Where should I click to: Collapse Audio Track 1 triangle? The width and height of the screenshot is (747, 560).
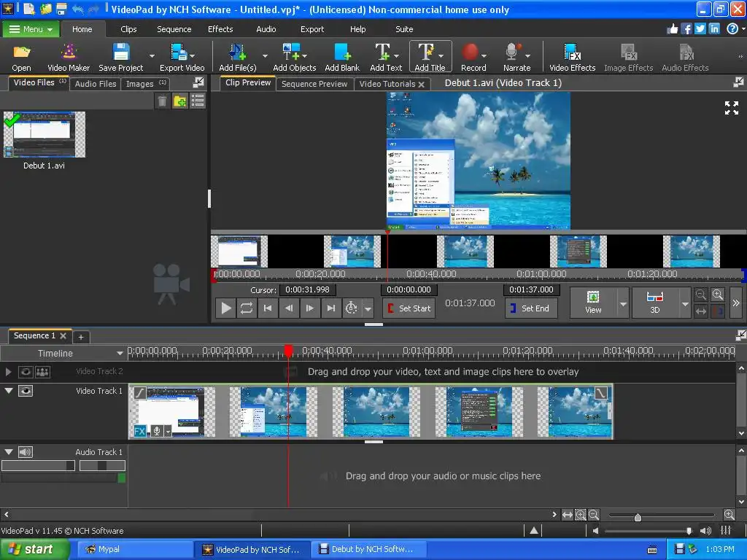point(9,451)
